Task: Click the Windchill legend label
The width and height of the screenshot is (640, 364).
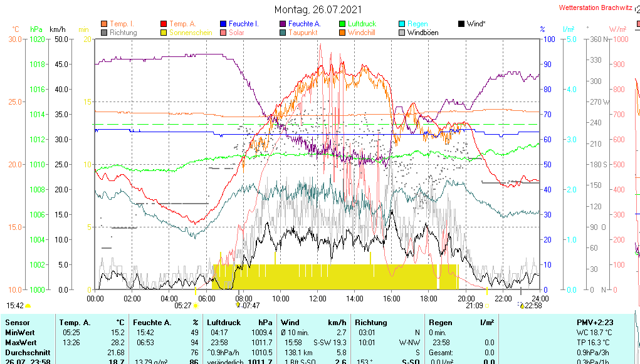Action: click(362, 33)
